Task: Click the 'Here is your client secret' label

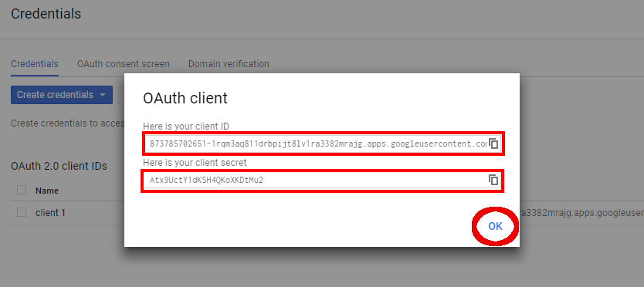Action: tap(195, 163)
